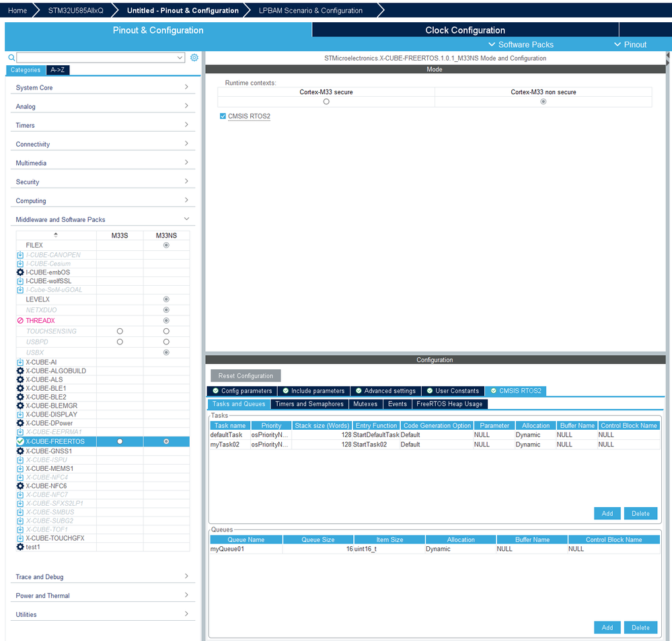Click the M33NS radio for FILEX

point(166,245)
